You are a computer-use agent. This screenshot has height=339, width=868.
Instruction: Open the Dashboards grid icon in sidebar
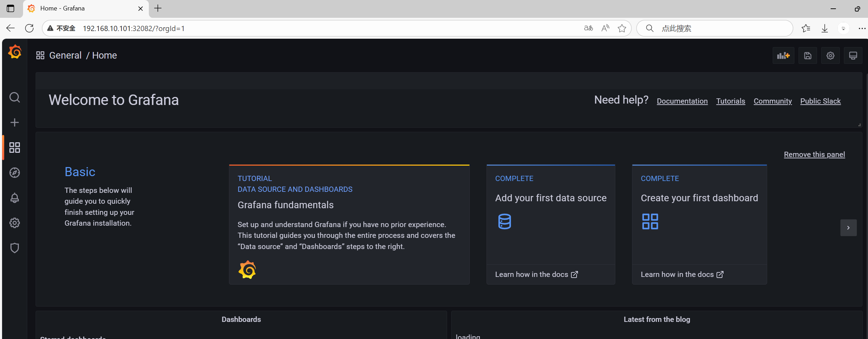click(15, 148)
